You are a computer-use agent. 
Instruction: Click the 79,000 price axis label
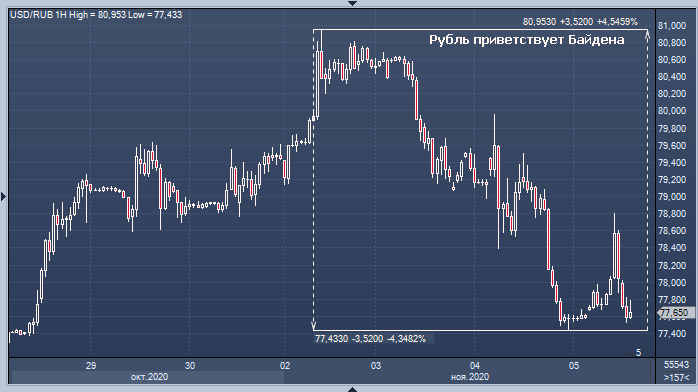[672, 197]
